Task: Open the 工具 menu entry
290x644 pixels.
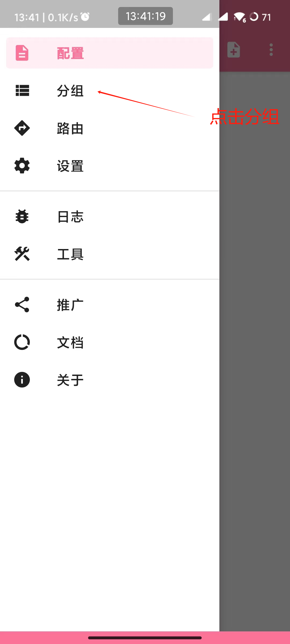Action: (x=70, y=254)
